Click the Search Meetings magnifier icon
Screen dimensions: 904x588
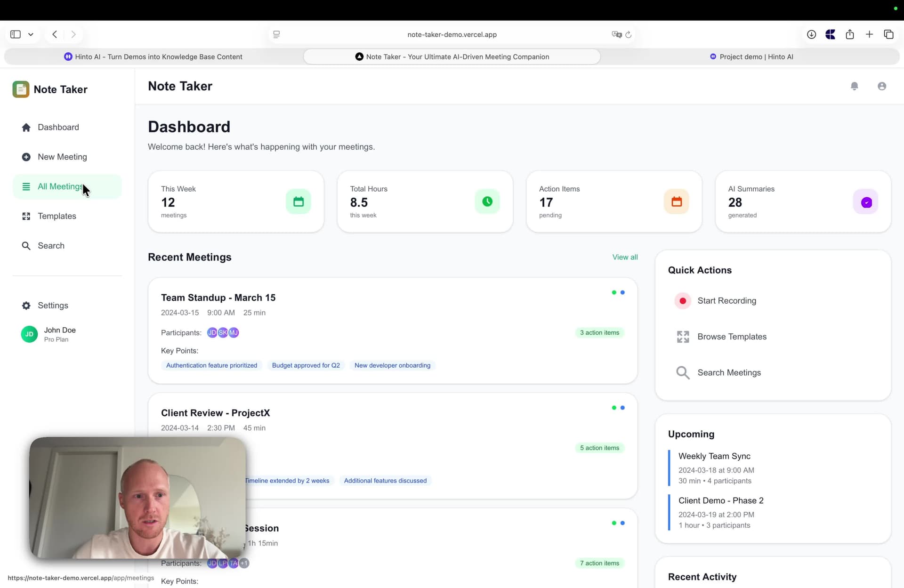pos(683,373)
